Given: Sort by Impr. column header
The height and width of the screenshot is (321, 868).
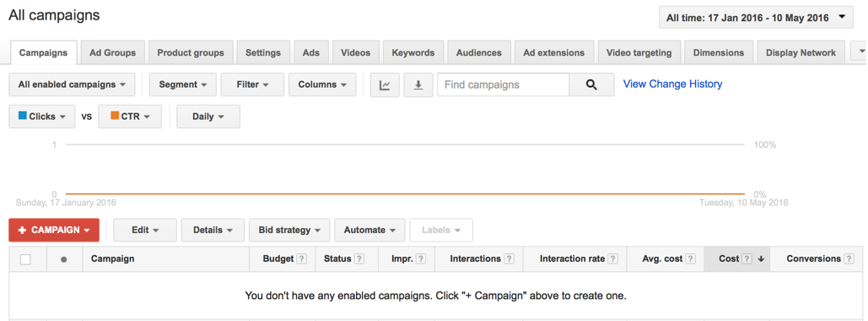Looking at the screenshot, I should (x=402, y=258).
